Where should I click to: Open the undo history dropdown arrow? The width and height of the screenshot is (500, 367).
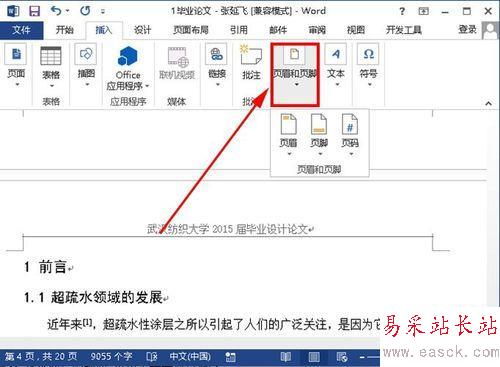pos(68,11)
